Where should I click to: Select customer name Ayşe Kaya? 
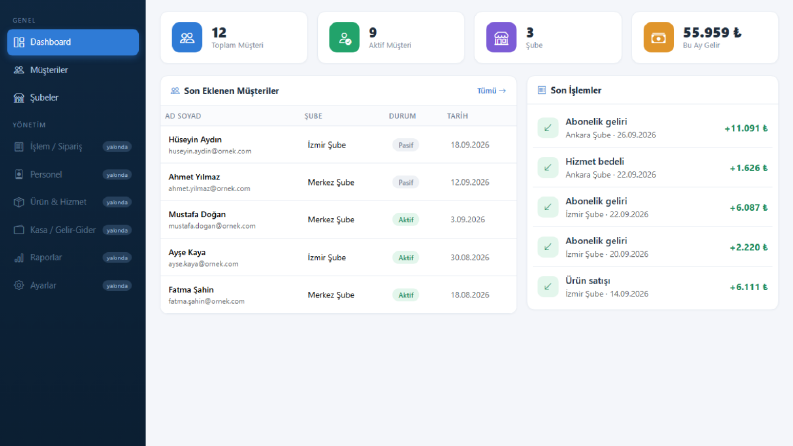tap(187, 252)
